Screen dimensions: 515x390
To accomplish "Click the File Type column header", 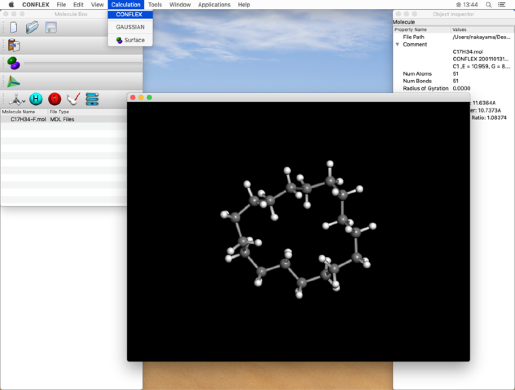I will 59,112.
